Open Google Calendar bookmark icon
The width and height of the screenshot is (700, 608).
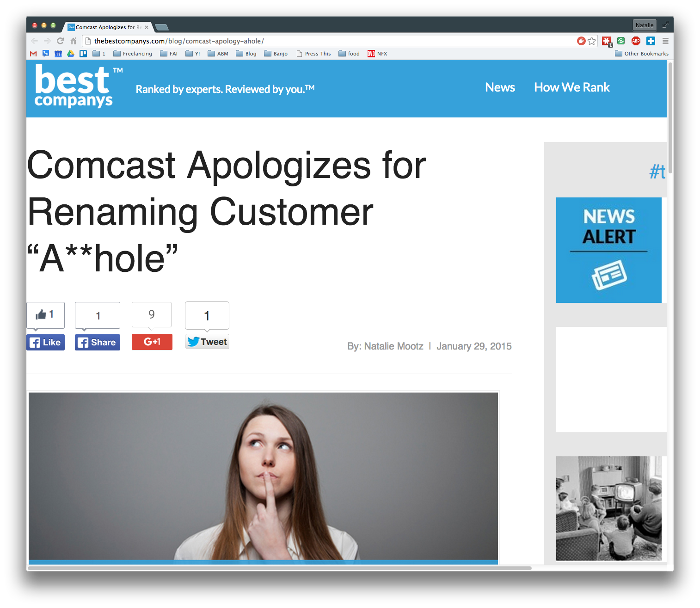58,54
